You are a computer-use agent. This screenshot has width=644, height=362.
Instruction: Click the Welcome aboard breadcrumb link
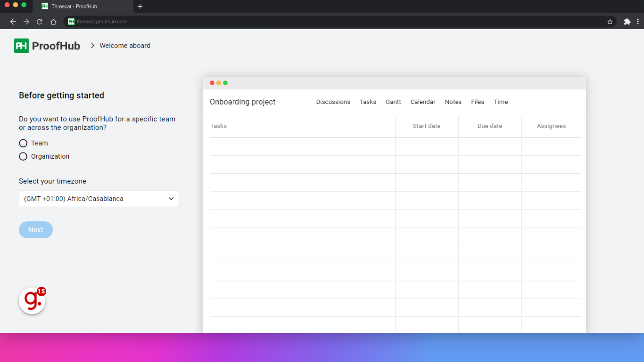125,46
